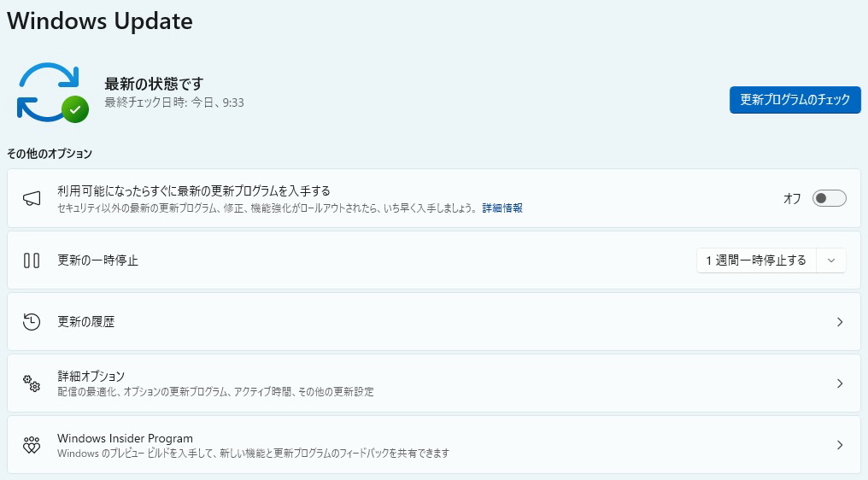
Task: Click the gears icon for 詳細オプション
Action: (x=32, y=383)
